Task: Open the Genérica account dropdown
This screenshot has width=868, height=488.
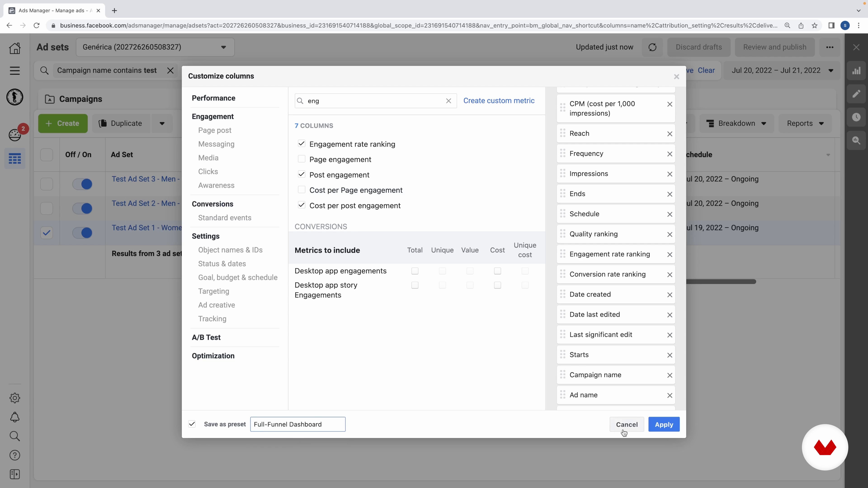Action: point(155,47)
